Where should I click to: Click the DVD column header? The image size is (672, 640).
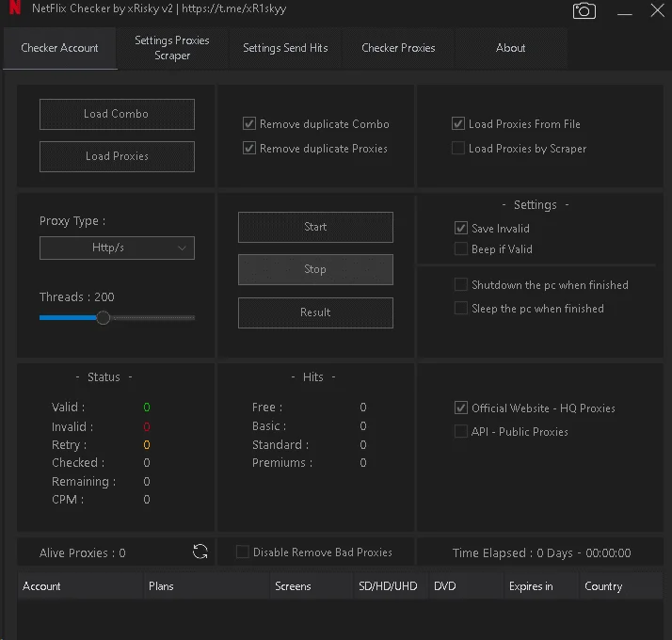466,586
